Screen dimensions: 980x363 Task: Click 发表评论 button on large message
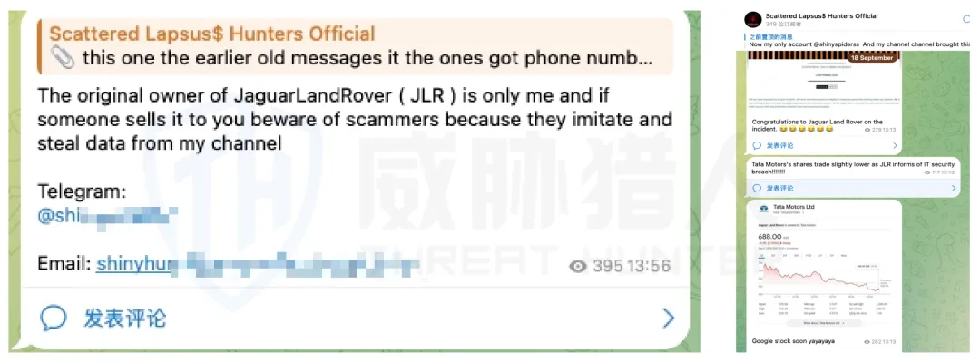tap(125, 318)
